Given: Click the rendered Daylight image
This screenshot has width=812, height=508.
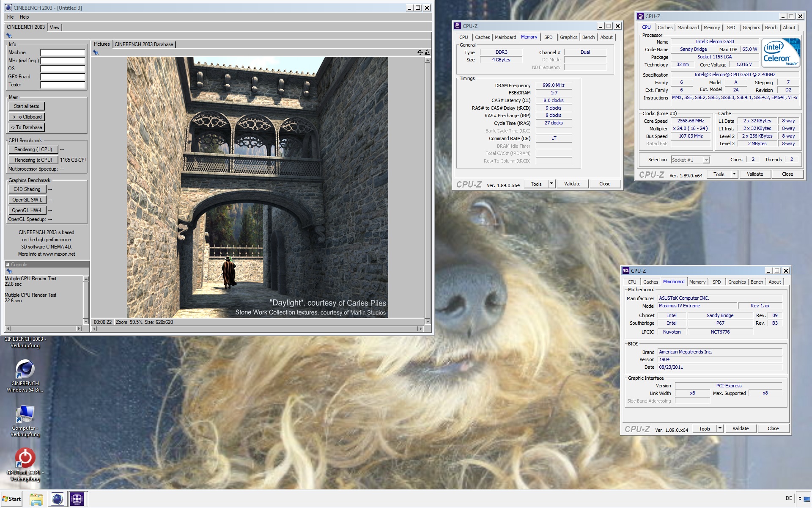Looking at the screenshot, I should (257, 187).
